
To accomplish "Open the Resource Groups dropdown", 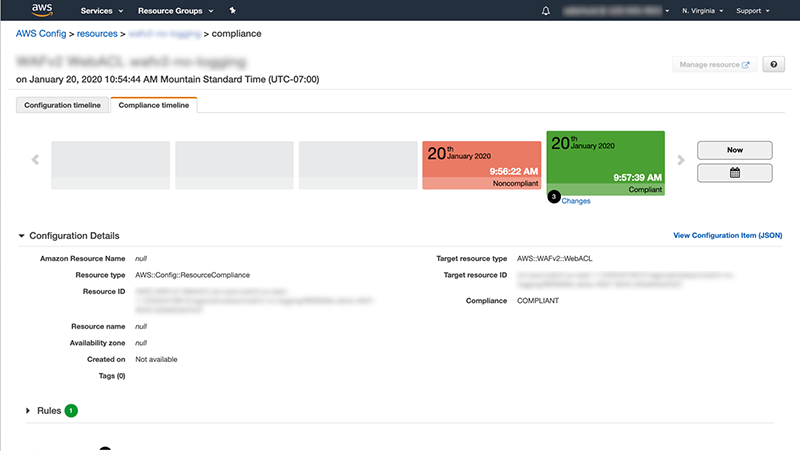I will tap(176, 11).
